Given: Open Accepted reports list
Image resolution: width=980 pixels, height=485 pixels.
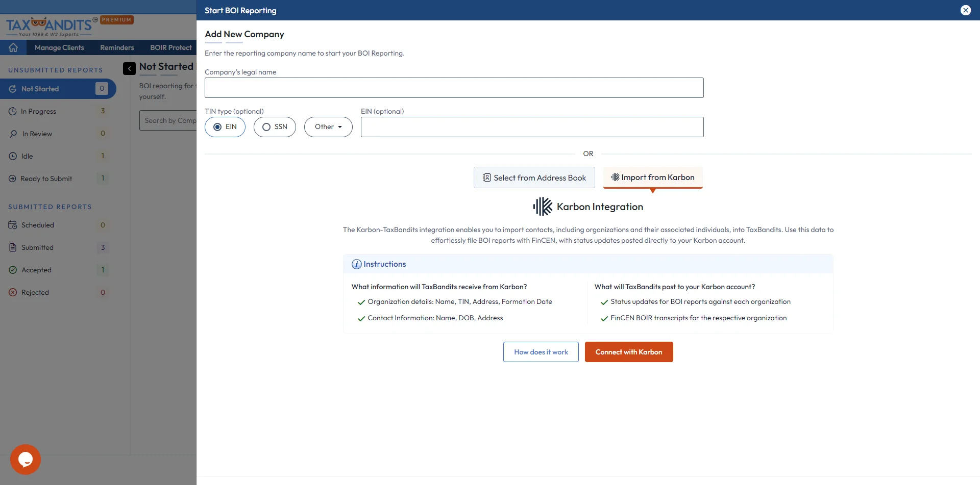Looking at the screenshot, I should [x=58, y=270].
